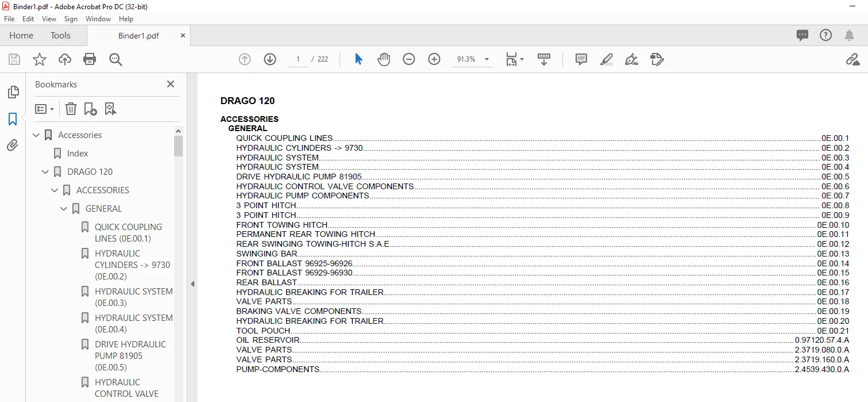
Task: Delete selected bookmark with trash icon
Action: click(x=71, y=109)
